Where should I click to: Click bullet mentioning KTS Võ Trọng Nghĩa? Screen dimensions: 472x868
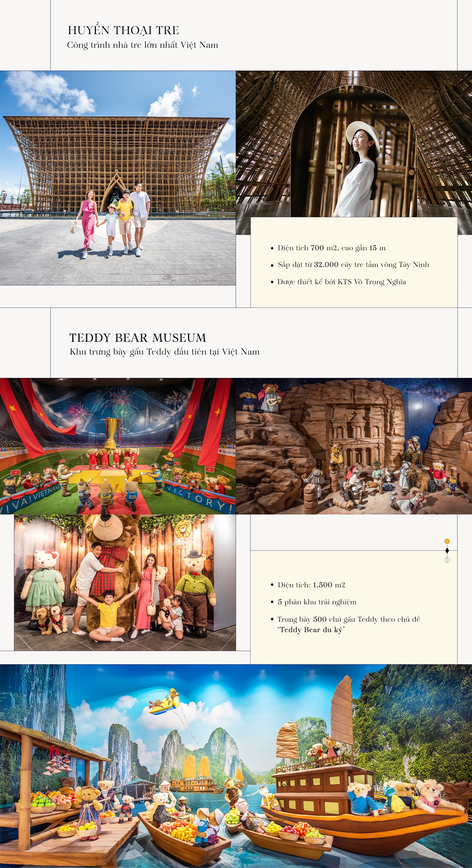[x=341, y=282]
